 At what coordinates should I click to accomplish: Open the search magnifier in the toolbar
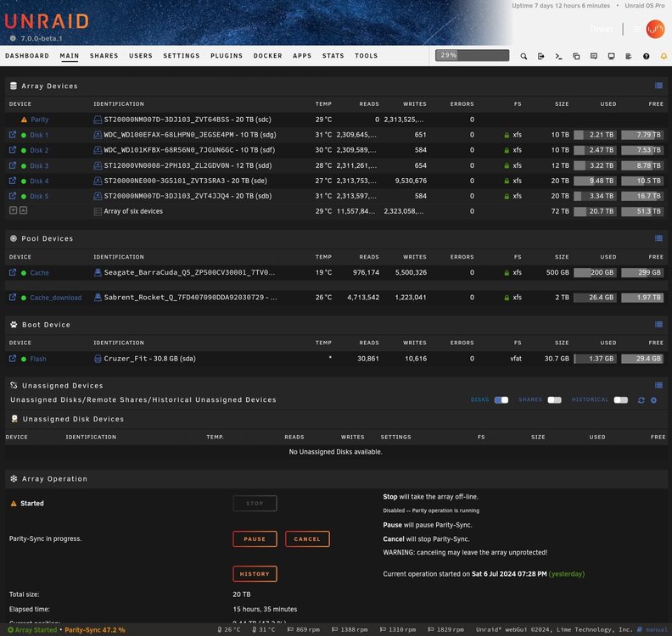(524, 56)
